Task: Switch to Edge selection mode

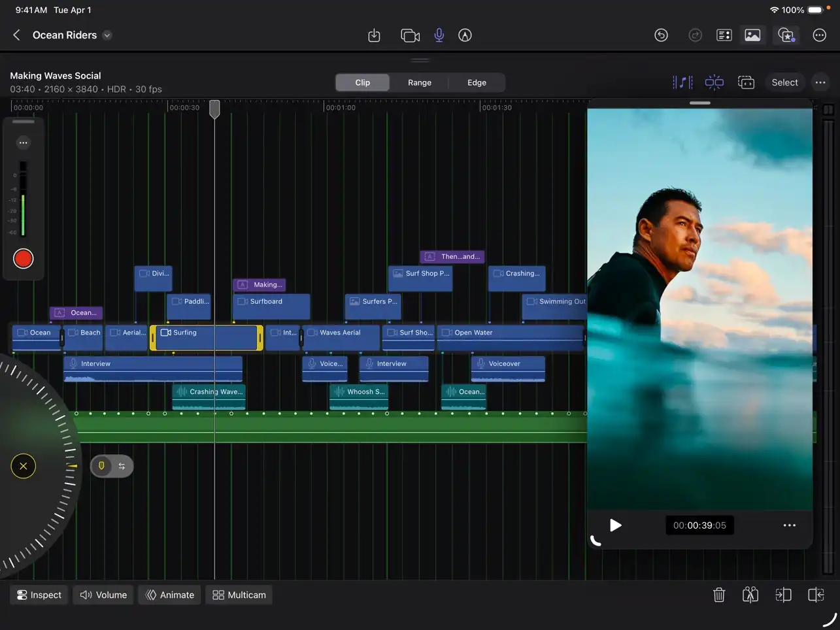Action: point(477,82)
